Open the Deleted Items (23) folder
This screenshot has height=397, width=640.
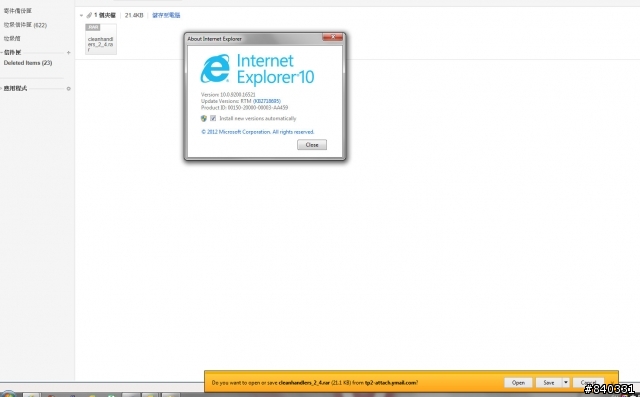coord(28,63)
